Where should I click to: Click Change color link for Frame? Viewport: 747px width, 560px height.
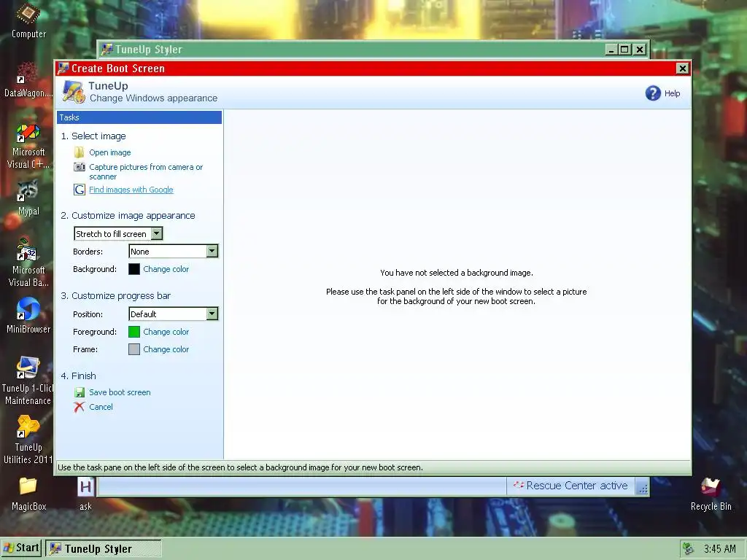coord(166,349)
